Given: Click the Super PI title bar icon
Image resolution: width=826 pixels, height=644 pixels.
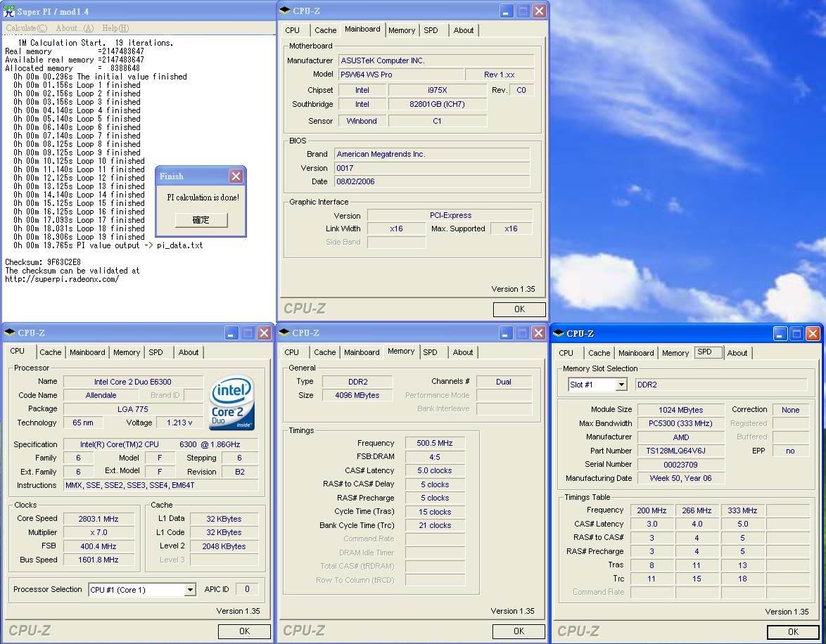Looking at the screenshot, I should pos(9,11).
